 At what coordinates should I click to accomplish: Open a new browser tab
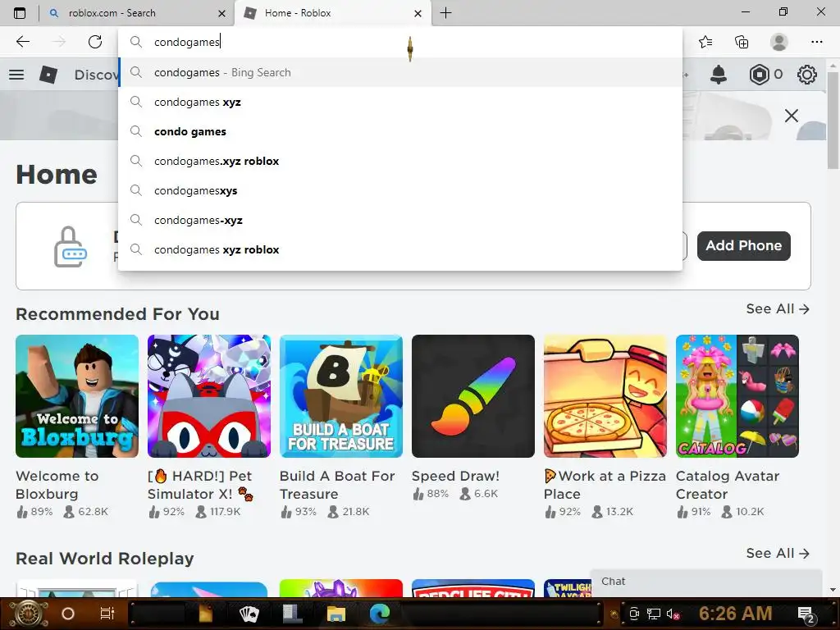coord(445,13)
